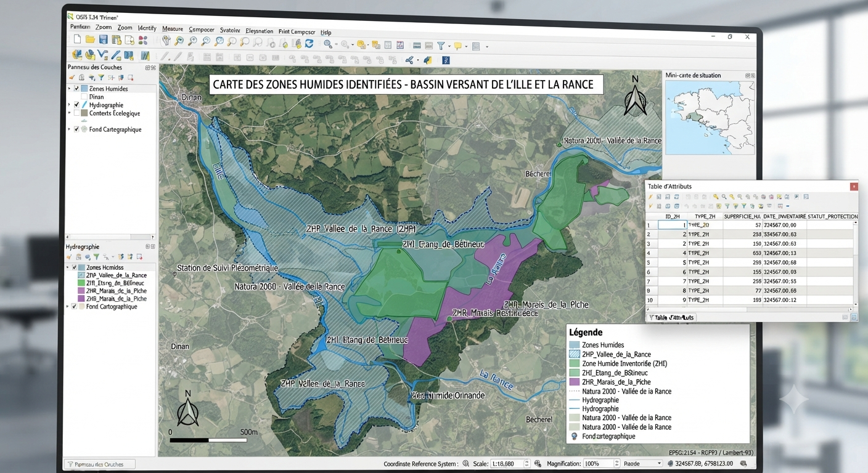This screenshot has height=473, width=868.
Task: Toggle Zones Hcmidss checkbox in the Hydregrsphie panel
Action: pos(75,268)
